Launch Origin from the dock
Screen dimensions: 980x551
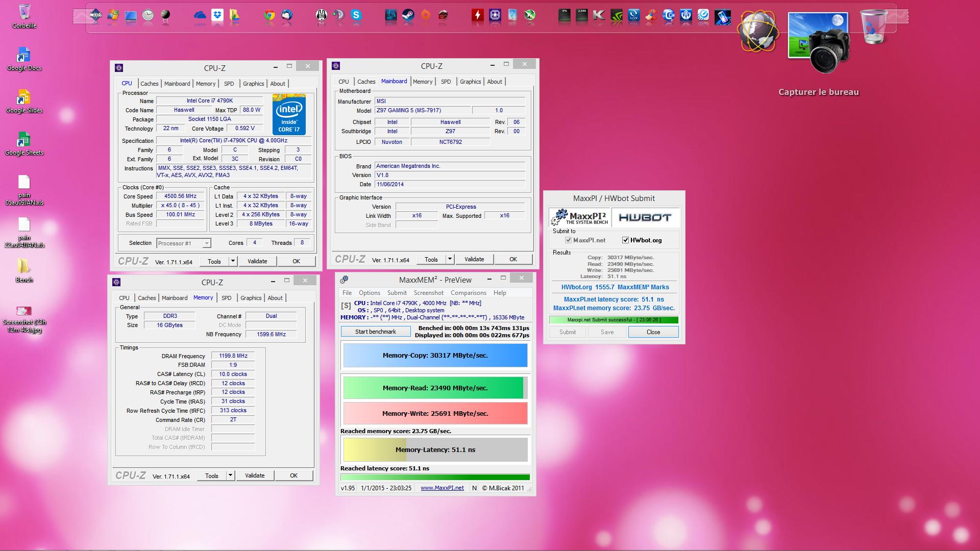click(426, 15)
